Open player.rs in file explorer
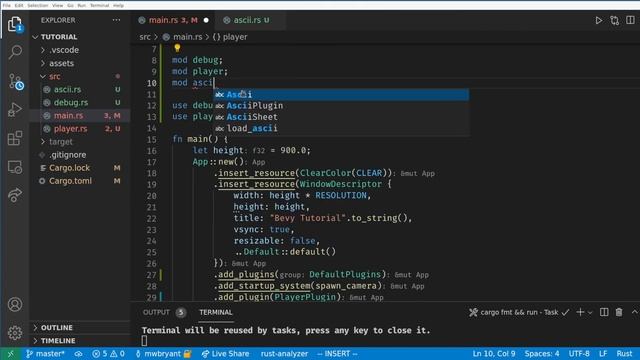Image resolution: width=640 pixels, height=360 pixels. click(x=70, y=129)
